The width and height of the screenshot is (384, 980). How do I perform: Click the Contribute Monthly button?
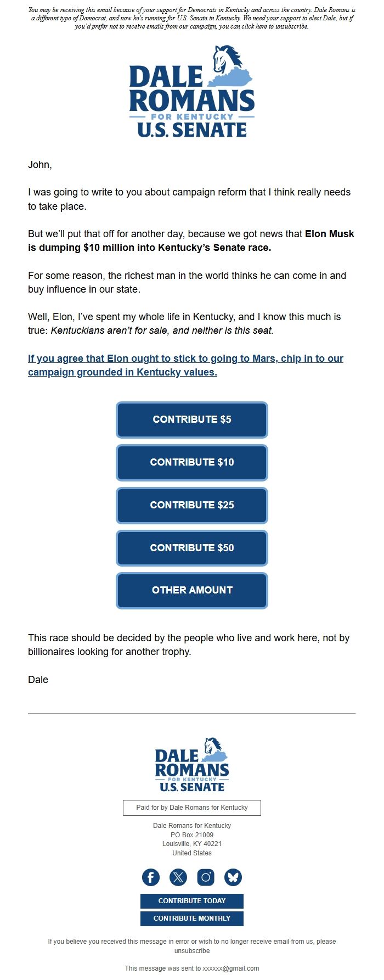[191, 918]
